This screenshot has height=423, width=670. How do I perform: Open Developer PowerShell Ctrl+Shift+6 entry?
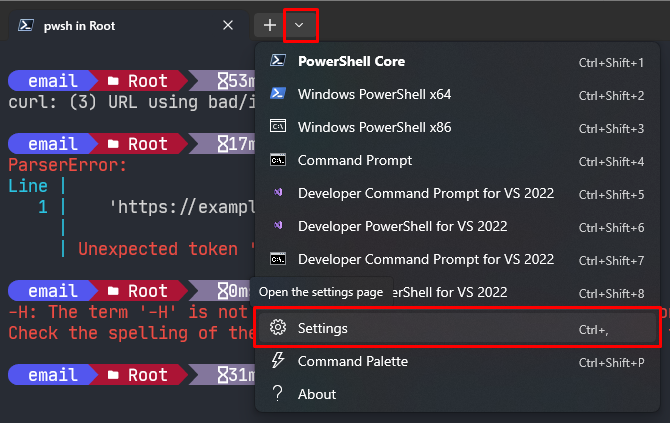pos(458,226)
